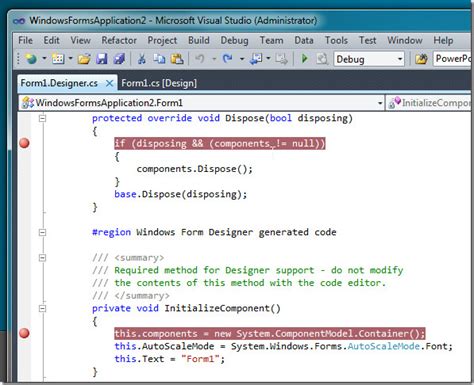The height and width of the screenshot is (385, 474).
Task: Open the Build menu
Action: 199,40
